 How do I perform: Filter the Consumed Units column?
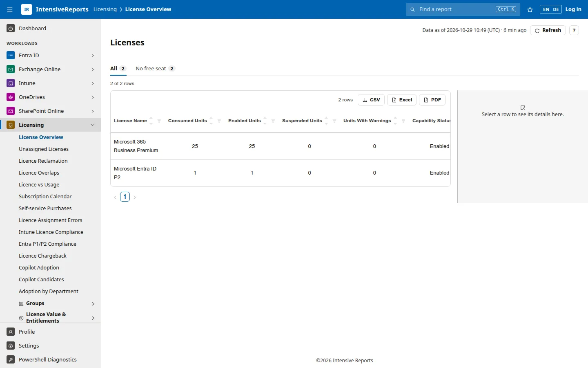tap(219, 121)
